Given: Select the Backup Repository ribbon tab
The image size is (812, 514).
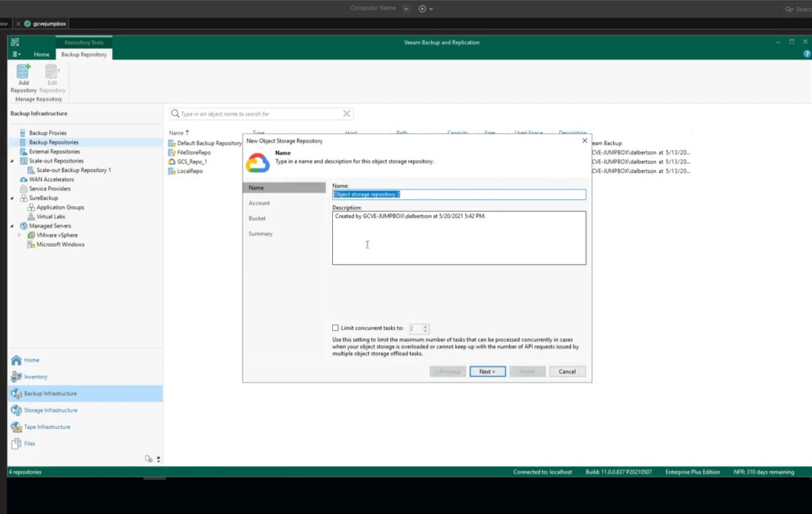Looking at the screenshot, I should pos(84,55).
